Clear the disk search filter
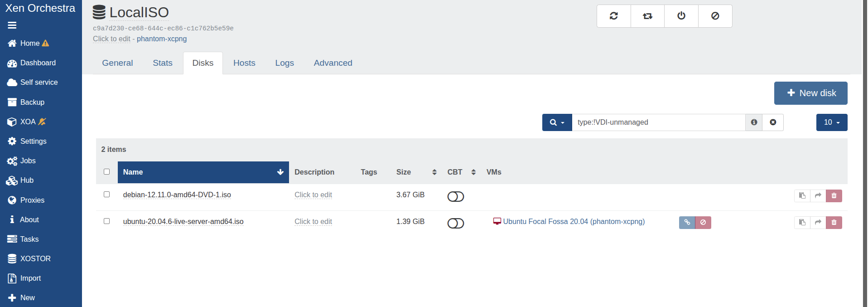Viewport: 868px width, 307px height. tap(773, 122)
